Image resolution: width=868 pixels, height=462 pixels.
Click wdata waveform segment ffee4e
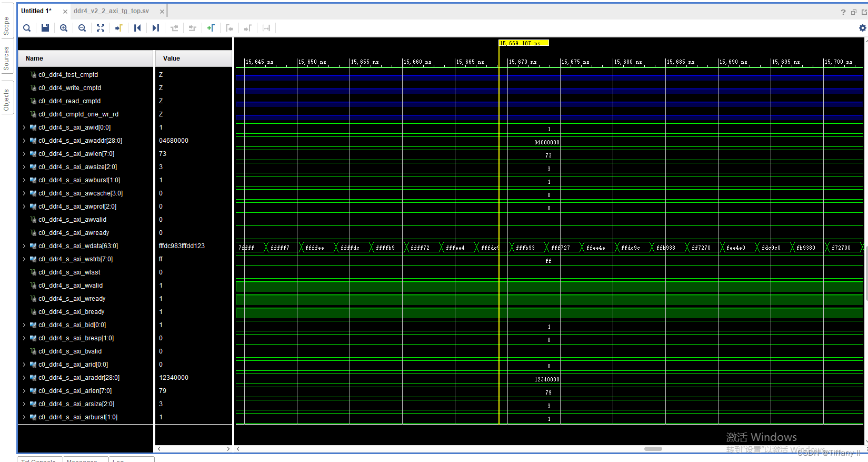pyautogui.click(x=596, y=248)
